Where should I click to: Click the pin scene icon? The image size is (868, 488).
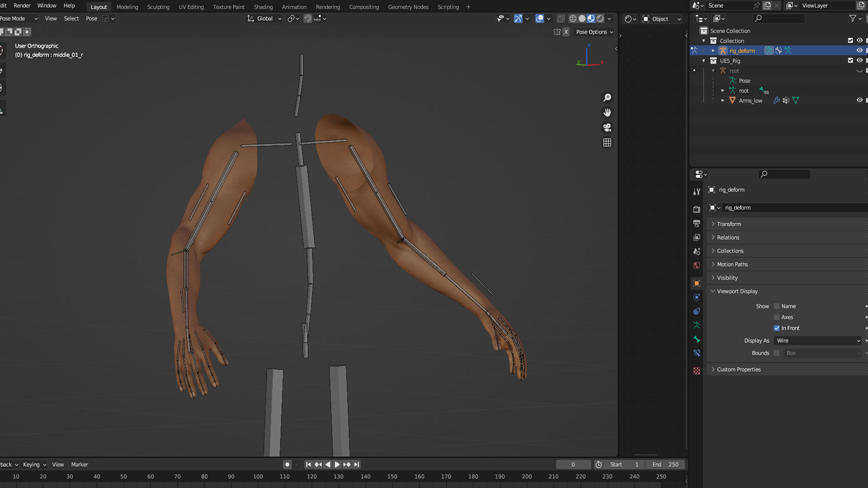pos(757,5)
